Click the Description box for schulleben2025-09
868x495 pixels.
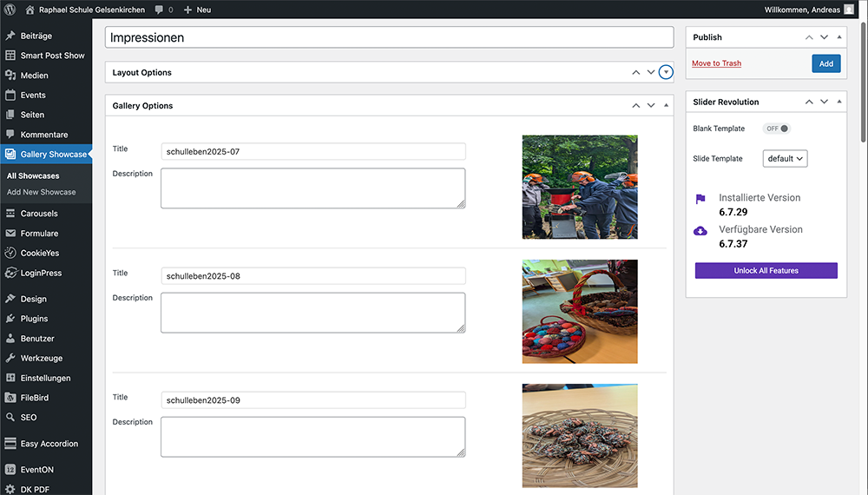pos(313,437)
